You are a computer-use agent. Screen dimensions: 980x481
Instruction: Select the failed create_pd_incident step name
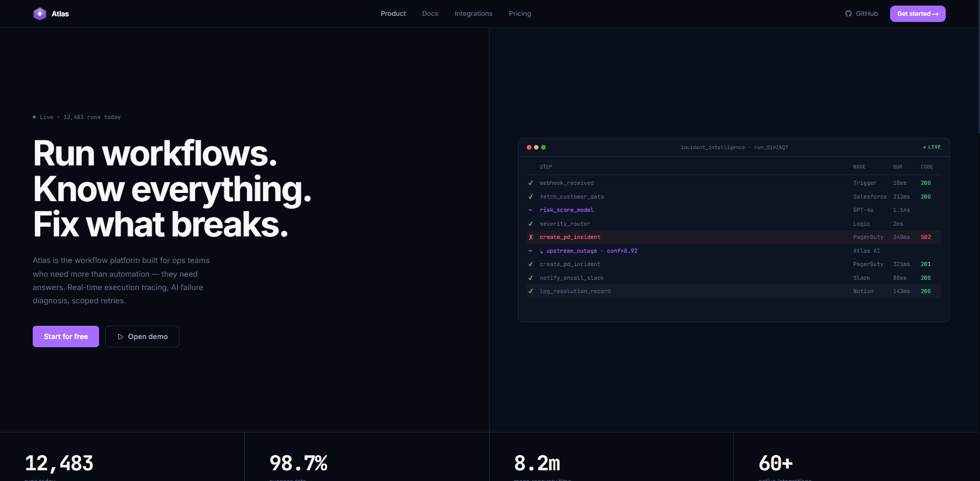[x=570, y=237]
